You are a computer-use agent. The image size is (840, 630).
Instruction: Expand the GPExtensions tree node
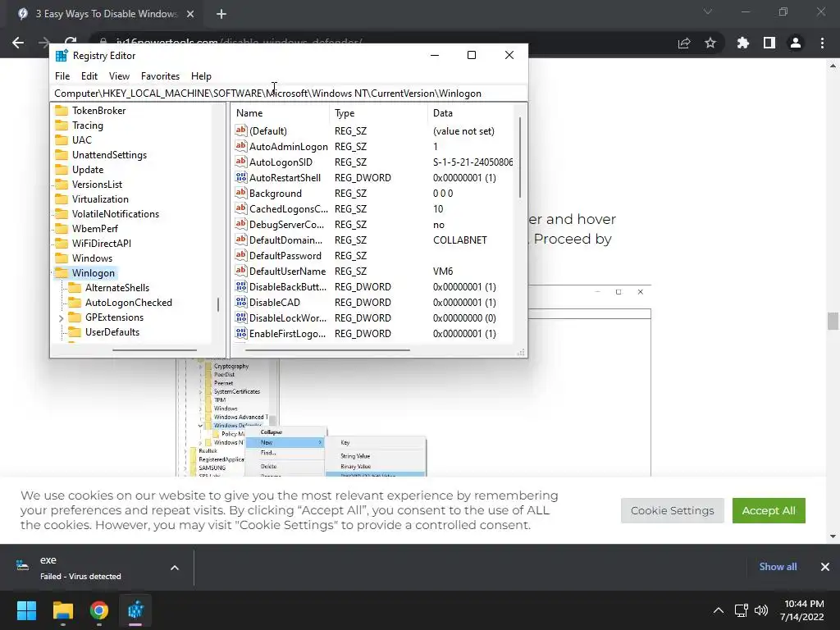pyautogui.click(x=61, y=318)
